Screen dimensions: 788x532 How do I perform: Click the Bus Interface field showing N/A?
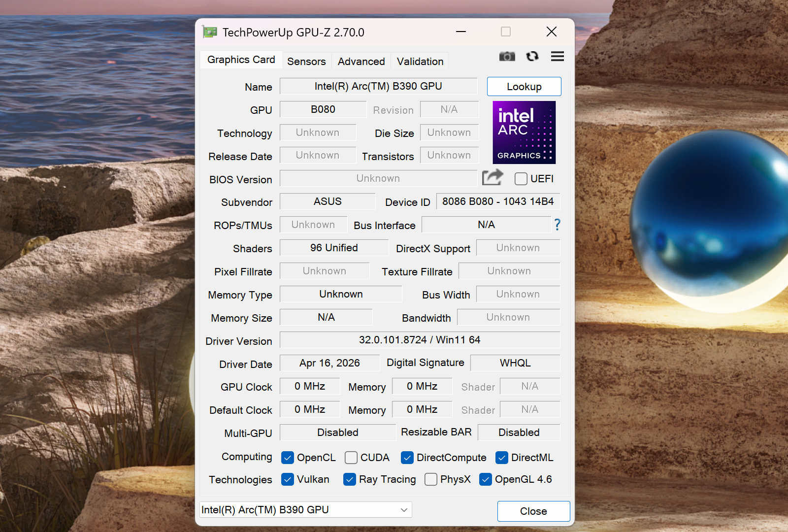pos(486,225)
